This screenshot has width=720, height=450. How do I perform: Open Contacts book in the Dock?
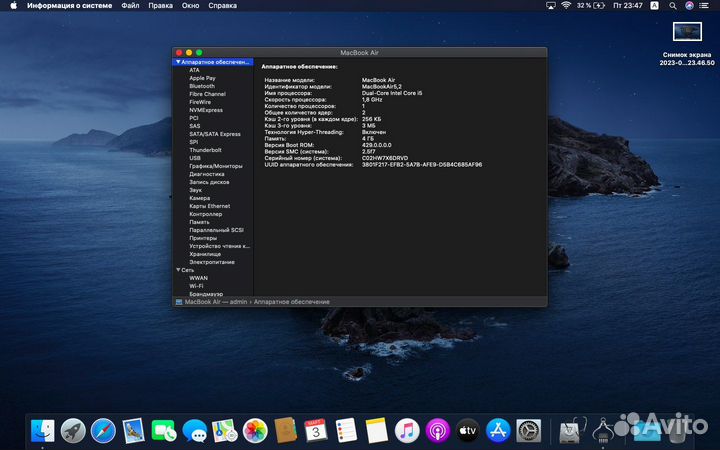285,431
